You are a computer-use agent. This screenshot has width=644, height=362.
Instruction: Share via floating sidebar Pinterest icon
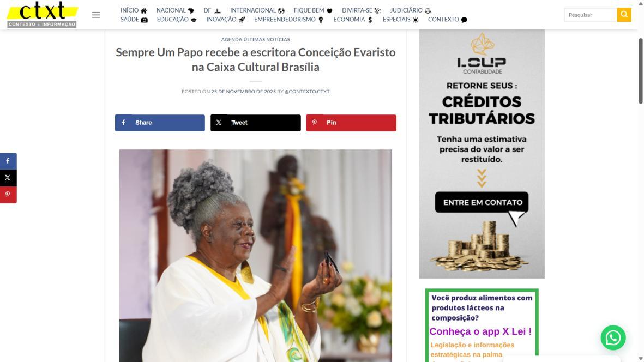8,195
